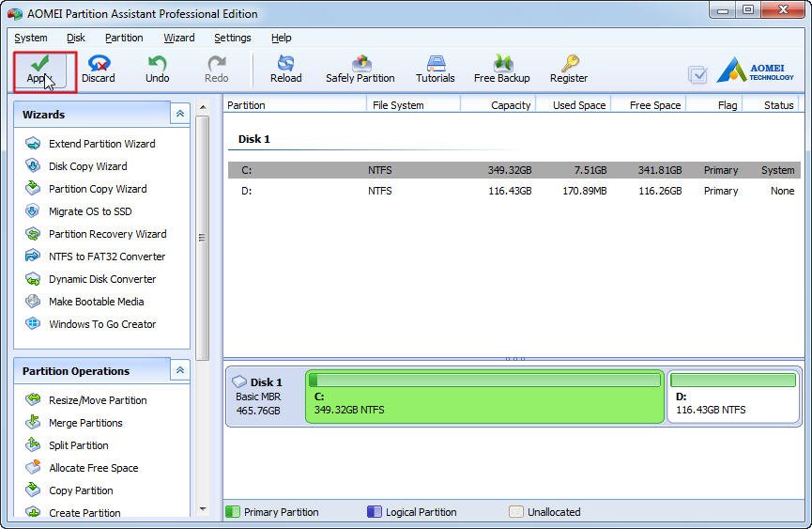Open the Disk Copy Wizard
This screenshot has width=812, height=529.
pos(88,166)
